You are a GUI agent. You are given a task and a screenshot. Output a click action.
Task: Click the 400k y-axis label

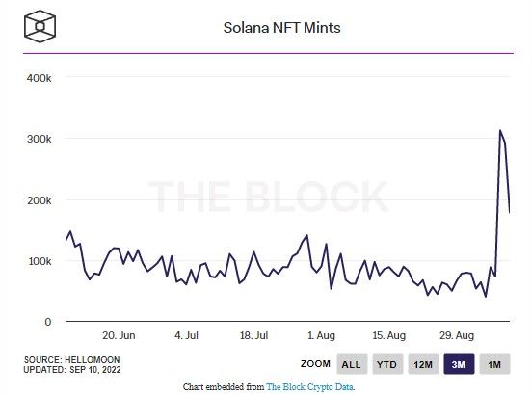point(39,78)
